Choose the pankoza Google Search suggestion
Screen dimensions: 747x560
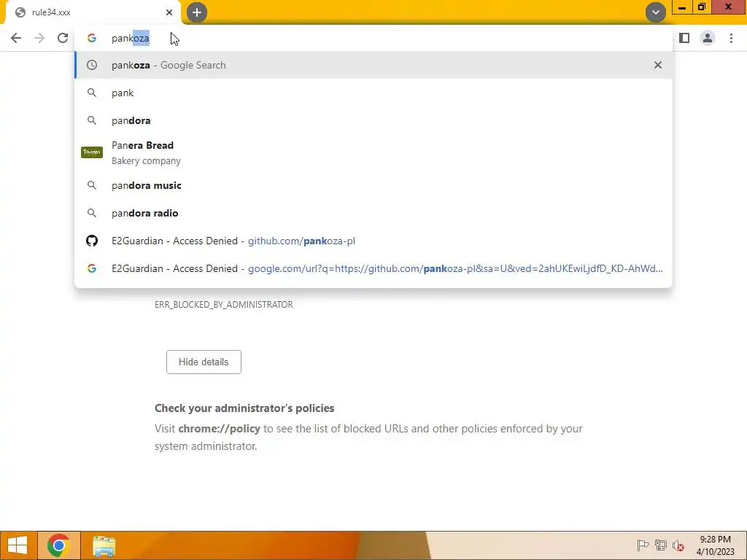point(373,65)
